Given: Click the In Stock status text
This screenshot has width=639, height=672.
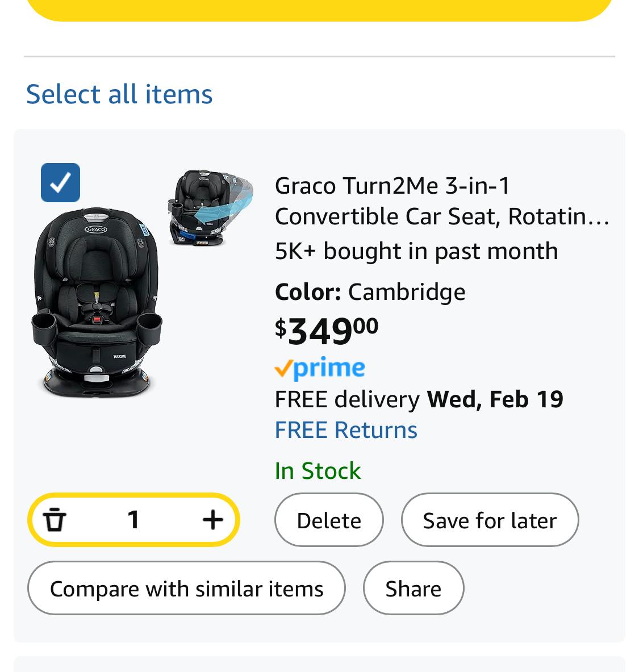Looking at the screenshot, I should (318, 470).
